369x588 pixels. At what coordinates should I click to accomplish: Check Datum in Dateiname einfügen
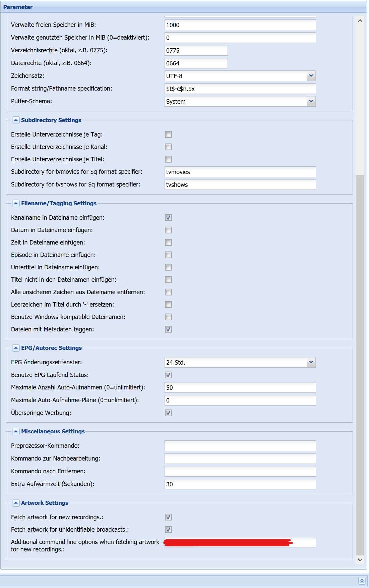pos(168,230)
